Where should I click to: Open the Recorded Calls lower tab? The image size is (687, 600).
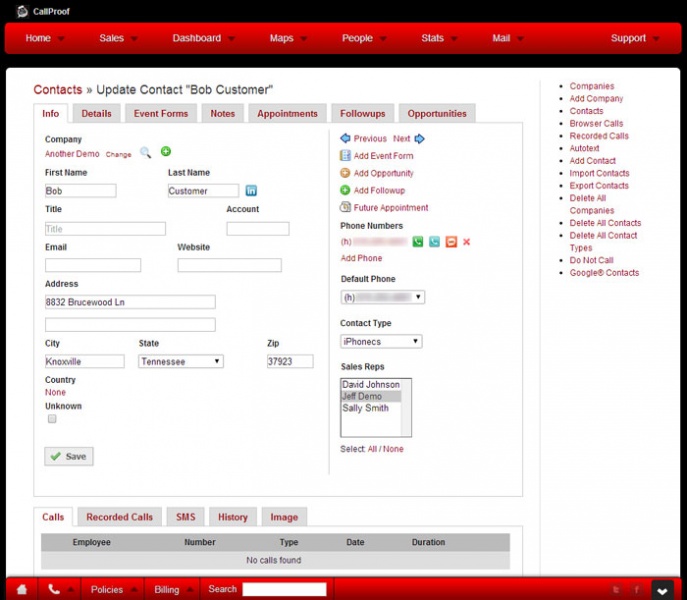tap(120, 517)
